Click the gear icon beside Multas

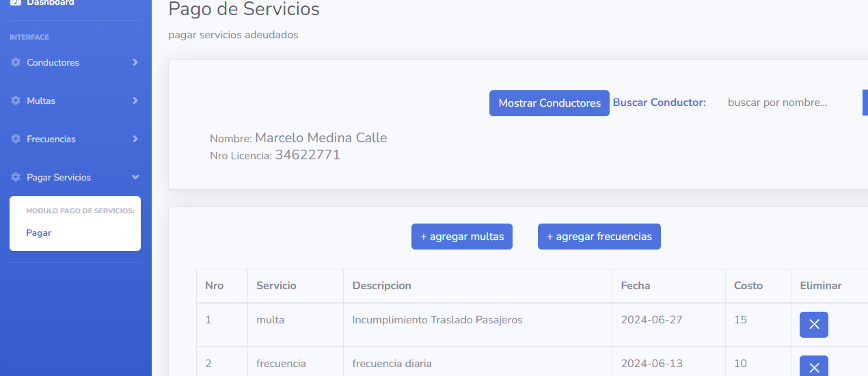pos(16,100)
